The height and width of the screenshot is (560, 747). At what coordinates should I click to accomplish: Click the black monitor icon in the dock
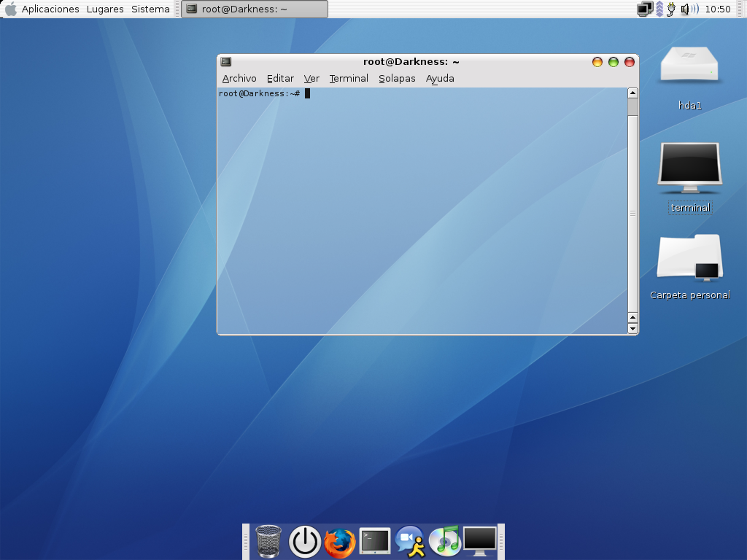coord(480,542)
